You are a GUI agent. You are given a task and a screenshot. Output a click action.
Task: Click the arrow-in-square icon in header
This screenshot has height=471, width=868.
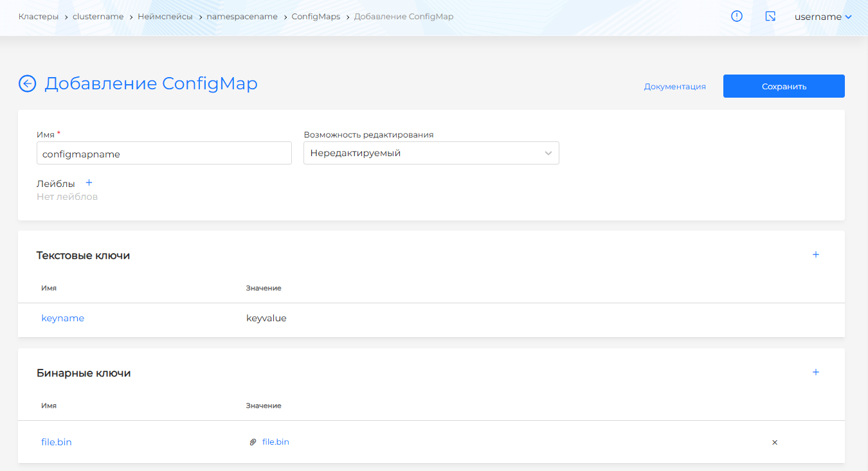(x=770, y=17)
